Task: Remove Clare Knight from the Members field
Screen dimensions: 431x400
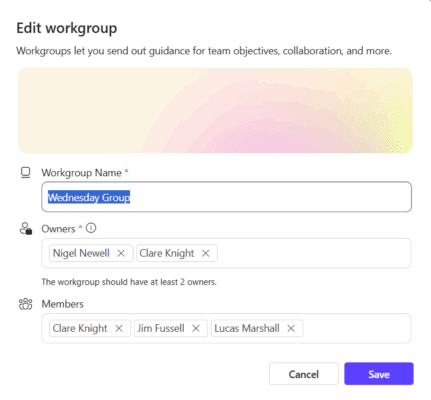Action: 119,328
